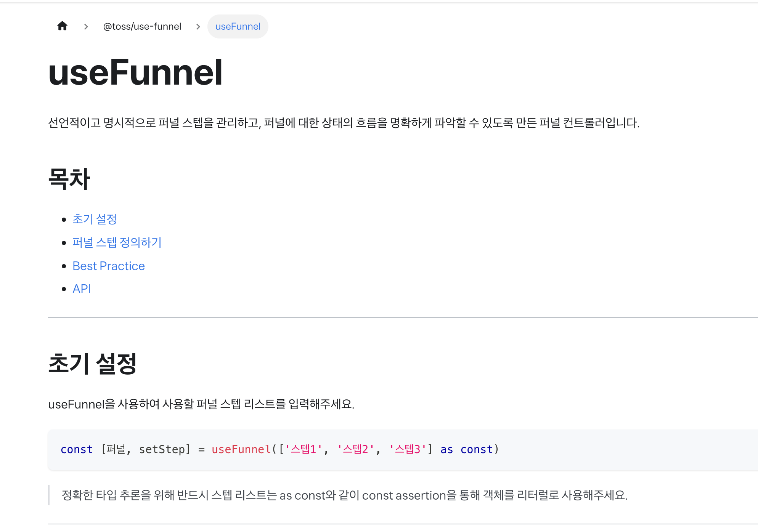Click the leading const keyword in code block
Screen dimensions: 758x532
pyautogui.click(x=77, y=450)
